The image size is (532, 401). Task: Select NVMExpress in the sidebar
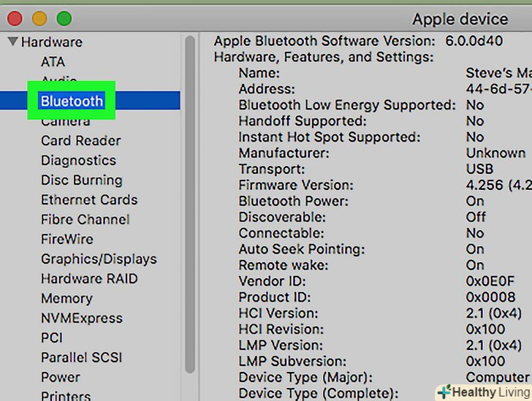[x=82, y=318]
